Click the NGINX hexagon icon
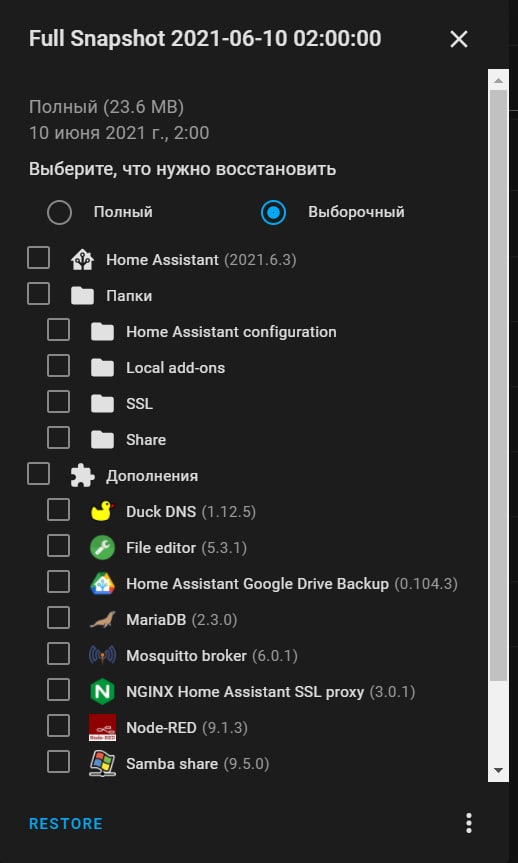The height and width of the screenshot is (863, 518). [x=102, y=691]
